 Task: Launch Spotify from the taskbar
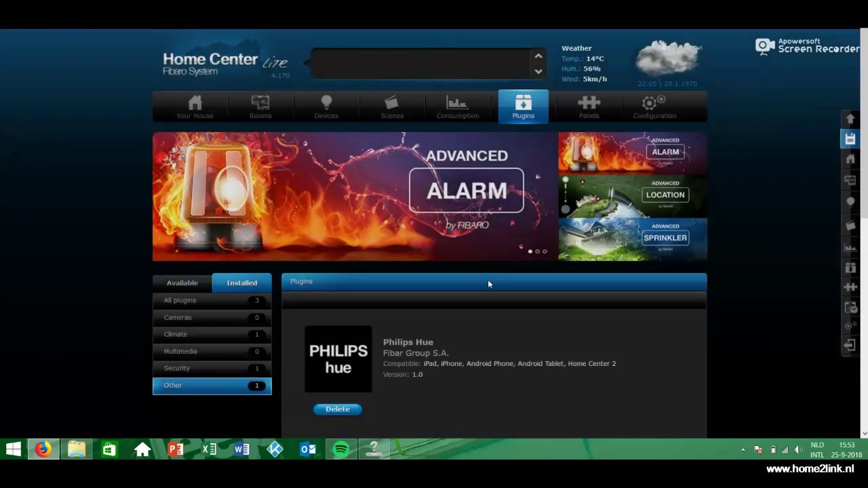point(341,449)
